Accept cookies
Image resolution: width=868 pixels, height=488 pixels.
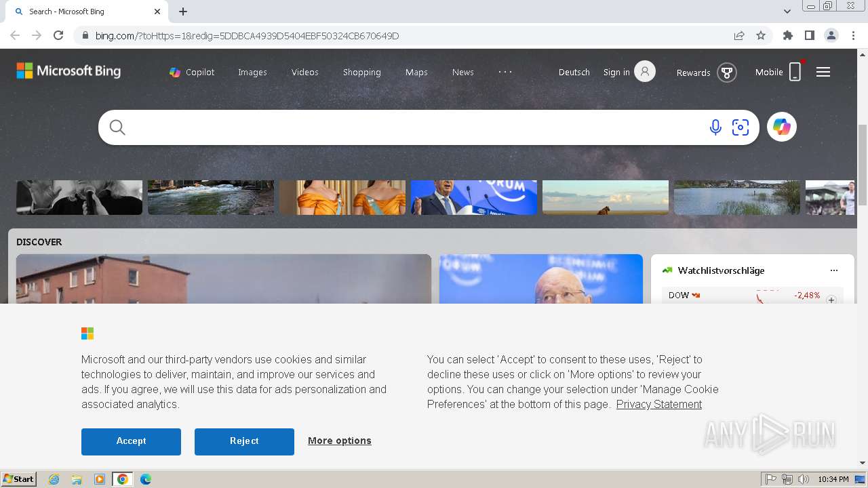click(x=131, y=441)
